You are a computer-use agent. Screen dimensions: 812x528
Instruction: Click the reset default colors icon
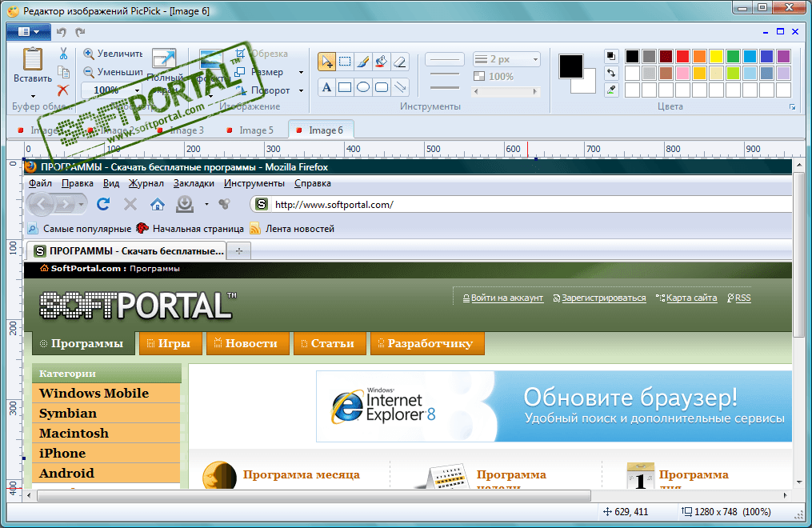(611, 56)
